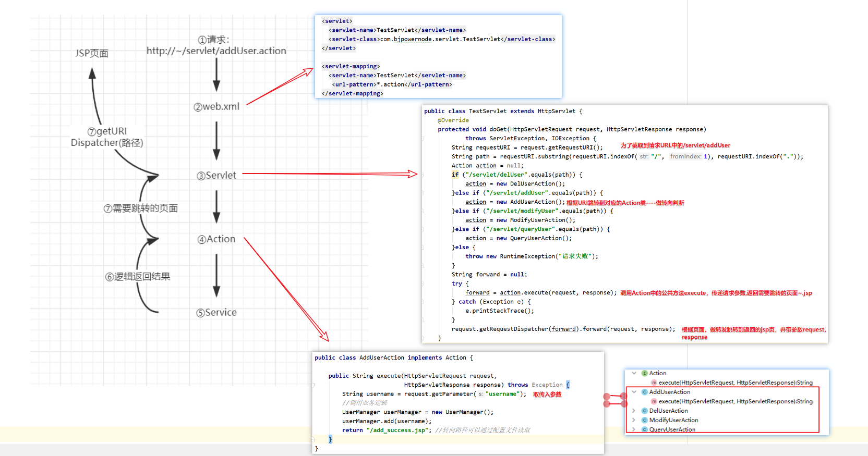
Task: Click the green Action interface icon
Action: pos(645,373)
